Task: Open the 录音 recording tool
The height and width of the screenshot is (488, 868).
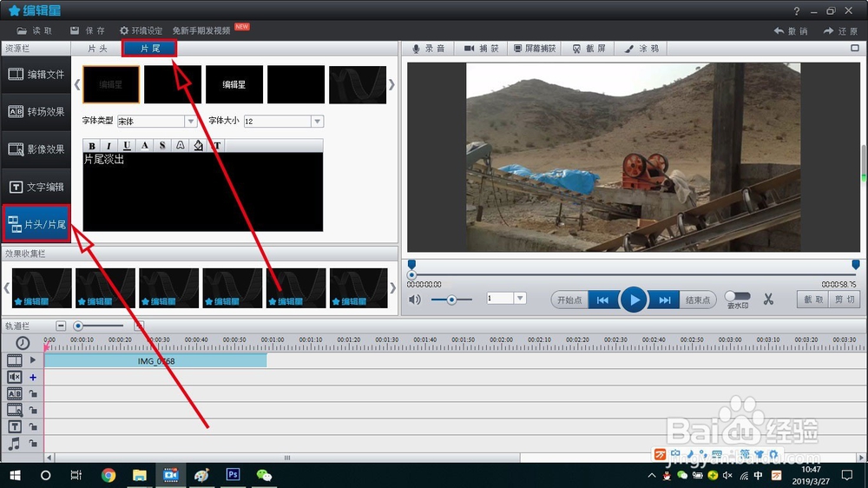Action: [429, 49]
